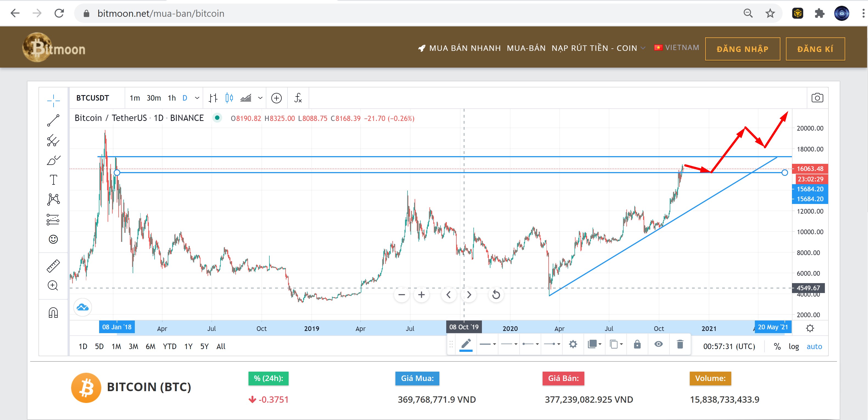Set date range to 5D
The height and width of the screenshot is (420, 868).
coord(99,346)
